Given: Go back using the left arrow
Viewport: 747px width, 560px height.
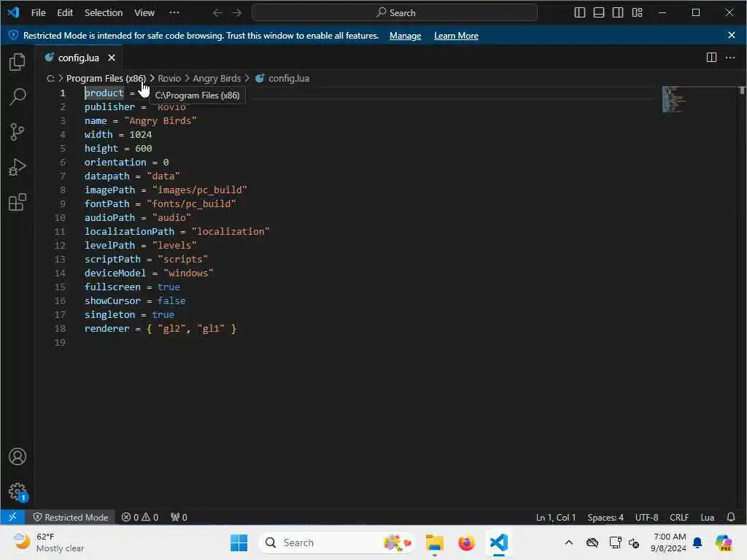Looking at the screenshot, I should click(x=217, y=13).
